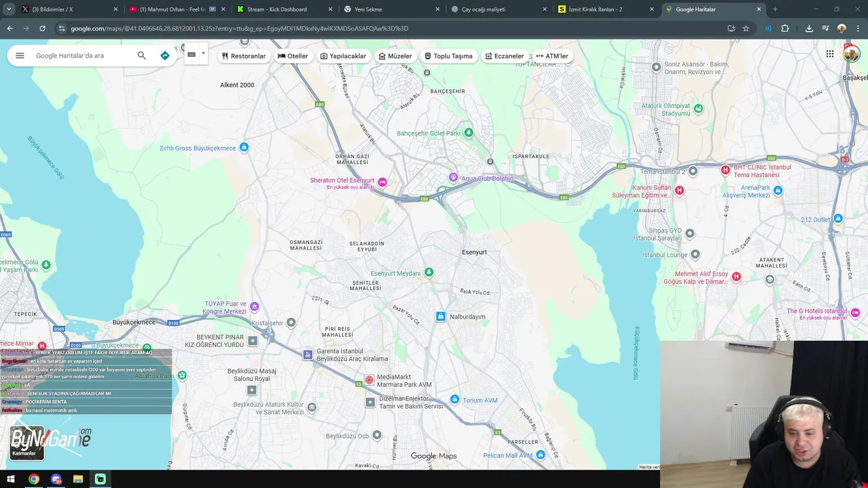Open The G Hotels İstanbul marker
The height and width of the screenshot is (488, 868).
856,313
